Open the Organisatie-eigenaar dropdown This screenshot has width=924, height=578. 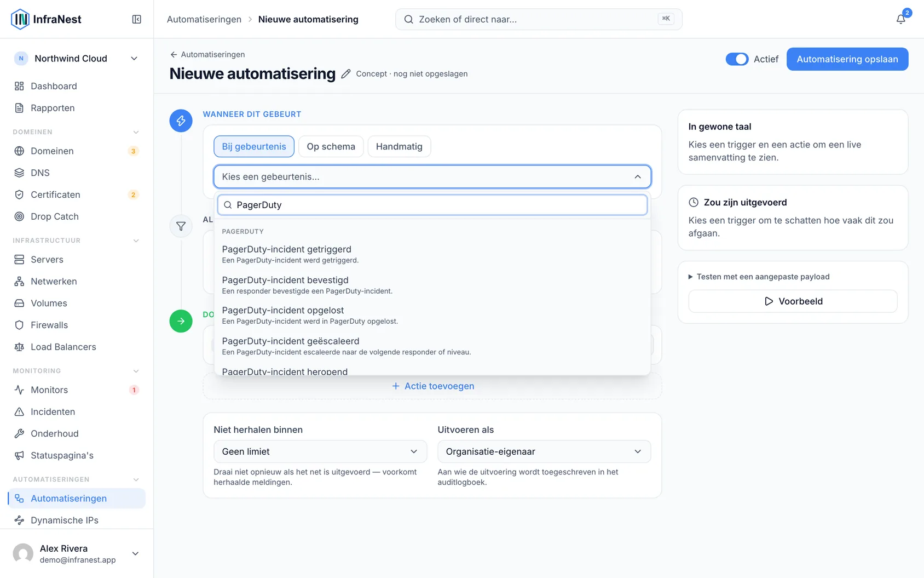544,451
